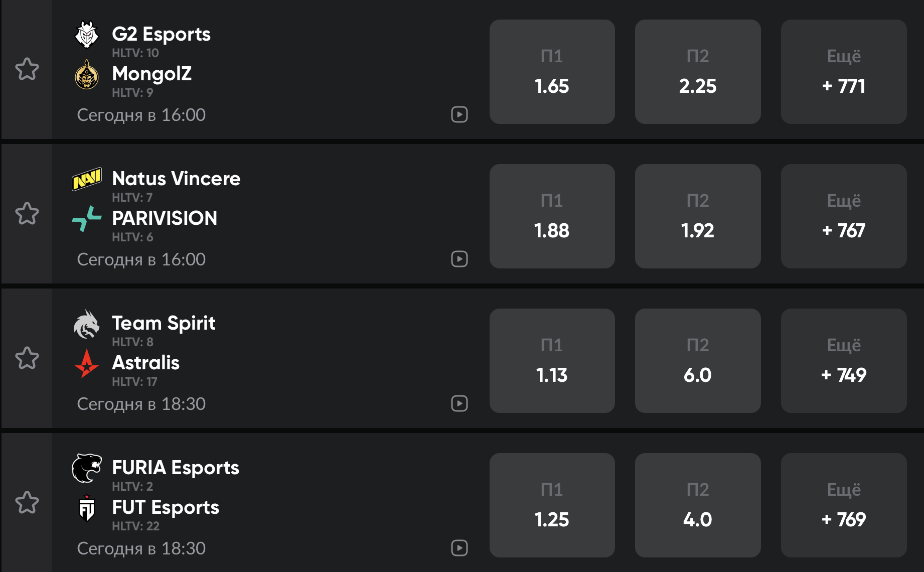This screenshot has width=924, height=572.
Task: Open the MongolZ team name link
Action: (151, 74)
